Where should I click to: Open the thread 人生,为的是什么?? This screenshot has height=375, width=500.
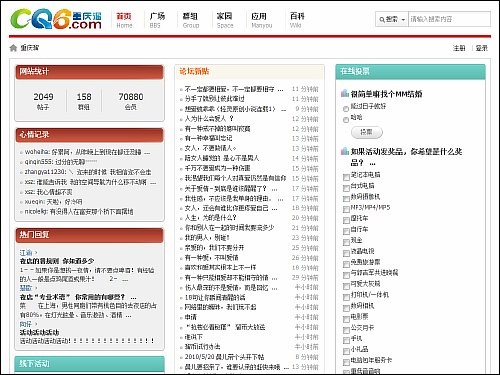pos(210,218)
